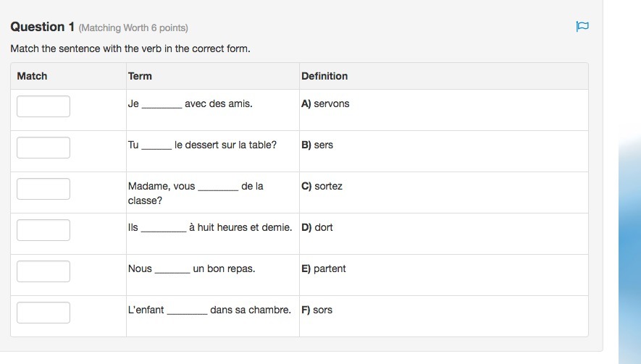
Task: Click the "Definition" column header
Action: click(x=324, y=76)
